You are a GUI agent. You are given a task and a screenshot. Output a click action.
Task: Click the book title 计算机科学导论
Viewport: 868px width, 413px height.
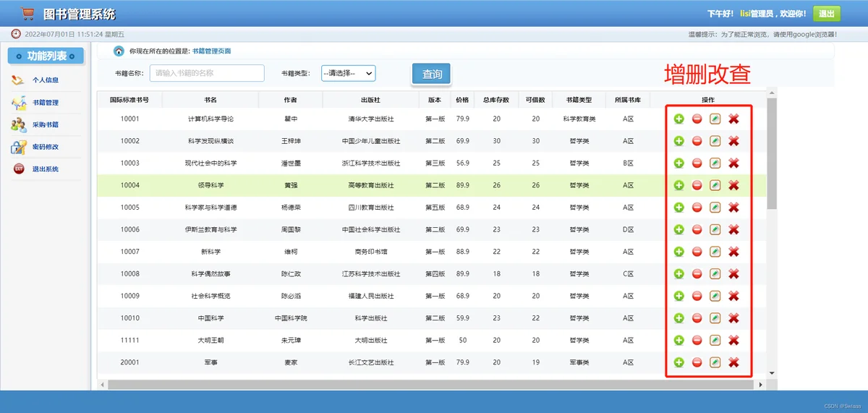(x=210, y=119)
